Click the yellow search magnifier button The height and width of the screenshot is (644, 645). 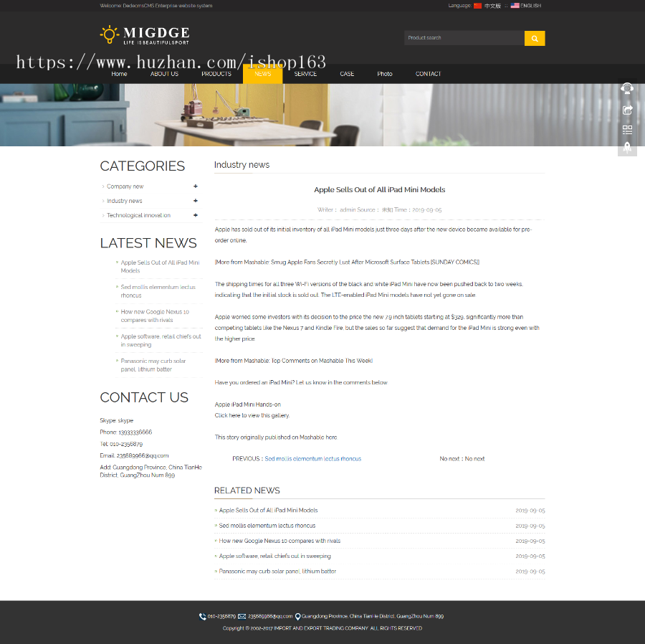click(x=535, y=38)
